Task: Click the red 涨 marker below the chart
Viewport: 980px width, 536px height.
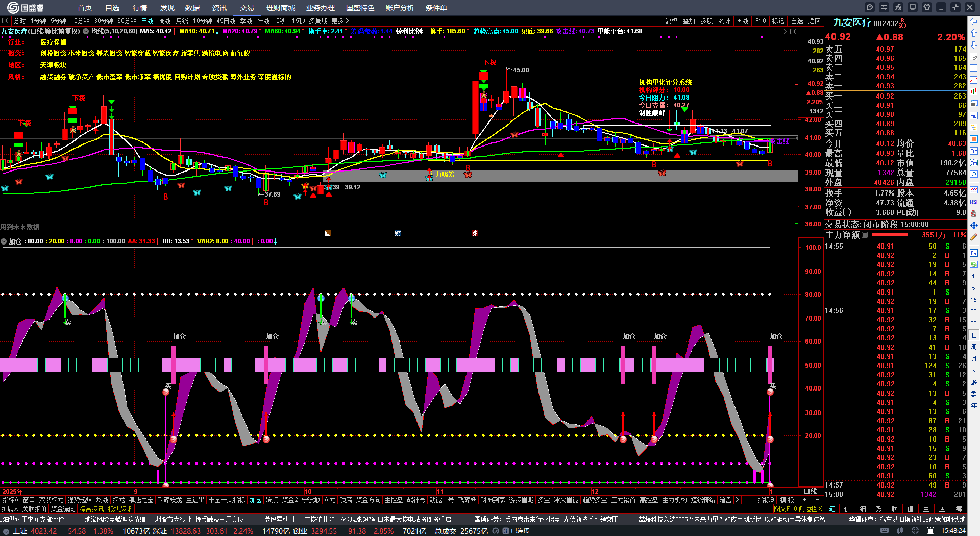Action: (475, 233)
